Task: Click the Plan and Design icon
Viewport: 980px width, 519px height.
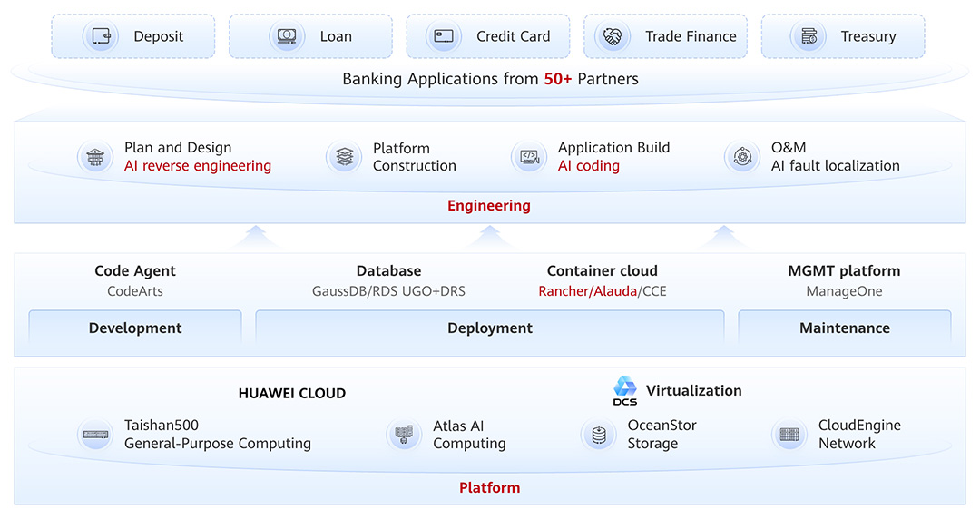Action: pos(95,157)
